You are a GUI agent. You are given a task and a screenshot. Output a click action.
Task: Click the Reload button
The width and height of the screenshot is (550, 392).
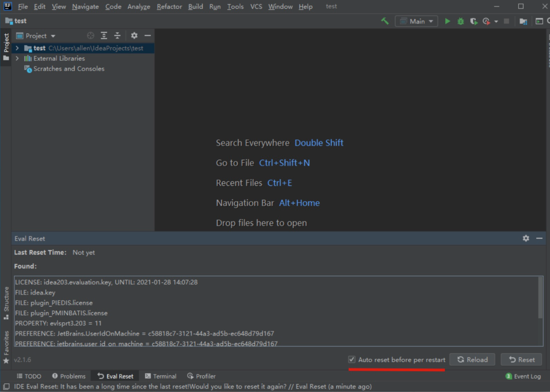click(472, 359)
